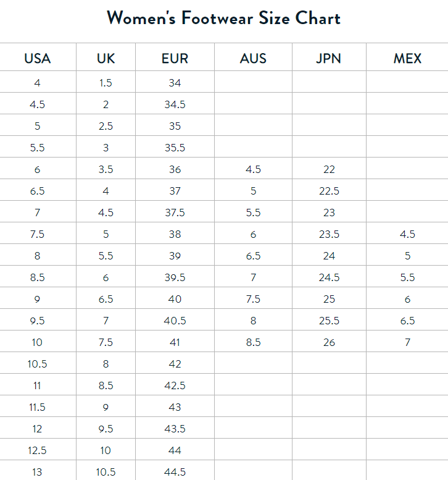This screenshot has width=448, height=480.
Task: Select JPN size 23.5 cell
Action: point(329,234)
